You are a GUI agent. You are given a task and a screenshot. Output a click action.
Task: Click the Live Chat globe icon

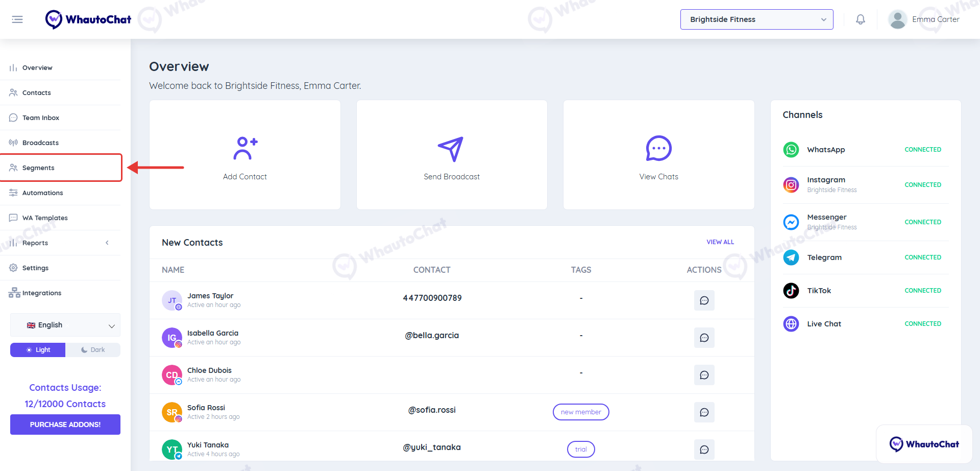click(x=791, y=324)
